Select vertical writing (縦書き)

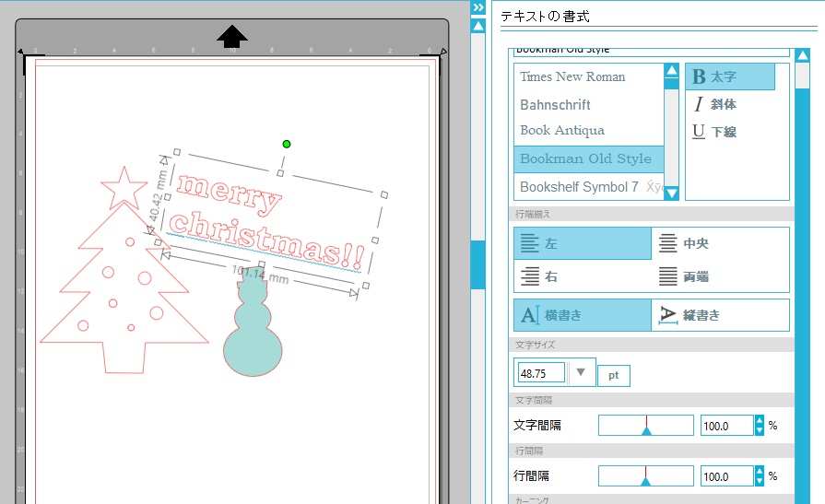point(720,315)
